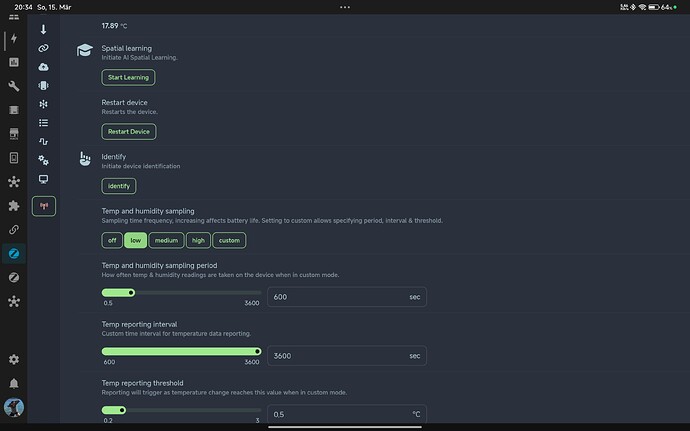Tap the battery indicator in status bar
Screen dimensions: 690x431
coord(653,7)
